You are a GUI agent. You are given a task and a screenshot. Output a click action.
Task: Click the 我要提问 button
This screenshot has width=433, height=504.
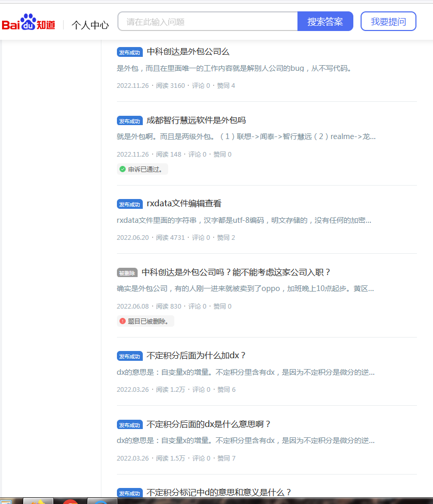click(x=388, y=22)
